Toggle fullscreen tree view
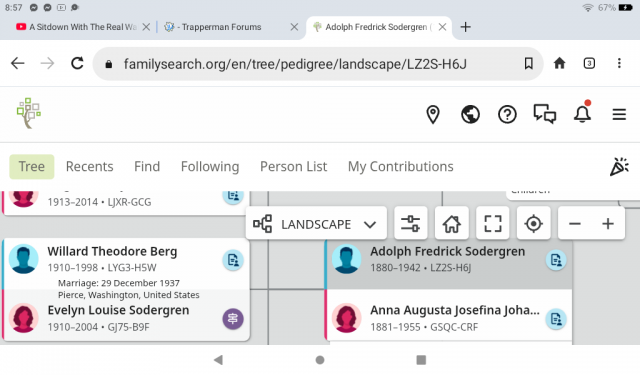The height and width of the screenshot is (375, 640). pos(492,224)
